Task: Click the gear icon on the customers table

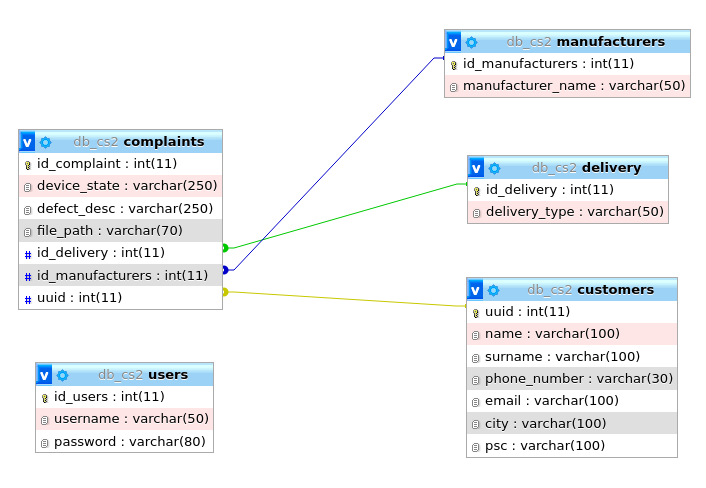Action: pyautogui.click(x=494, y=290)
